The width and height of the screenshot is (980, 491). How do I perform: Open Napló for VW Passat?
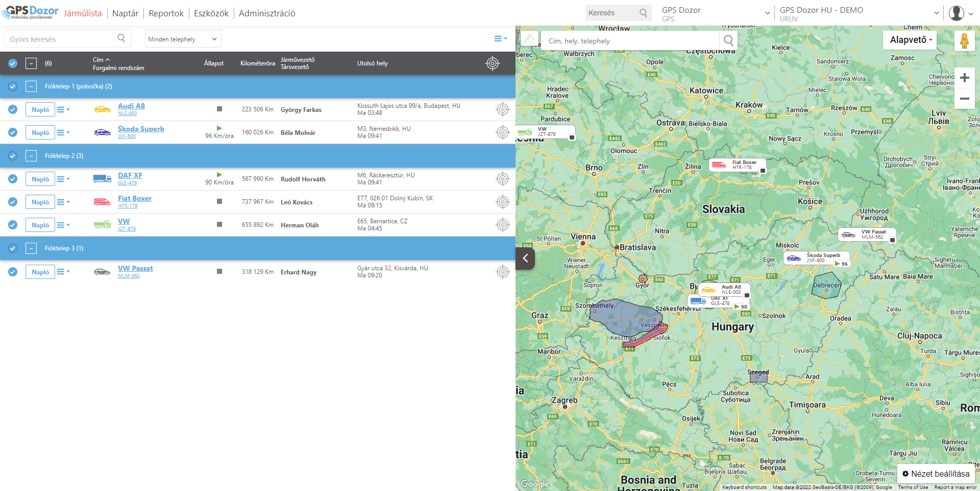pos(40,272)
